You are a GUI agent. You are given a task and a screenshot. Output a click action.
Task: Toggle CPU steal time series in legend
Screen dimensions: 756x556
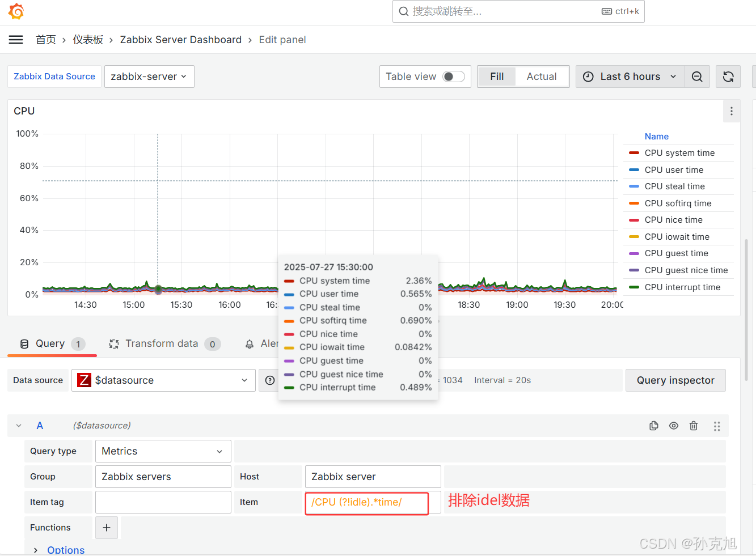[675, 186]
